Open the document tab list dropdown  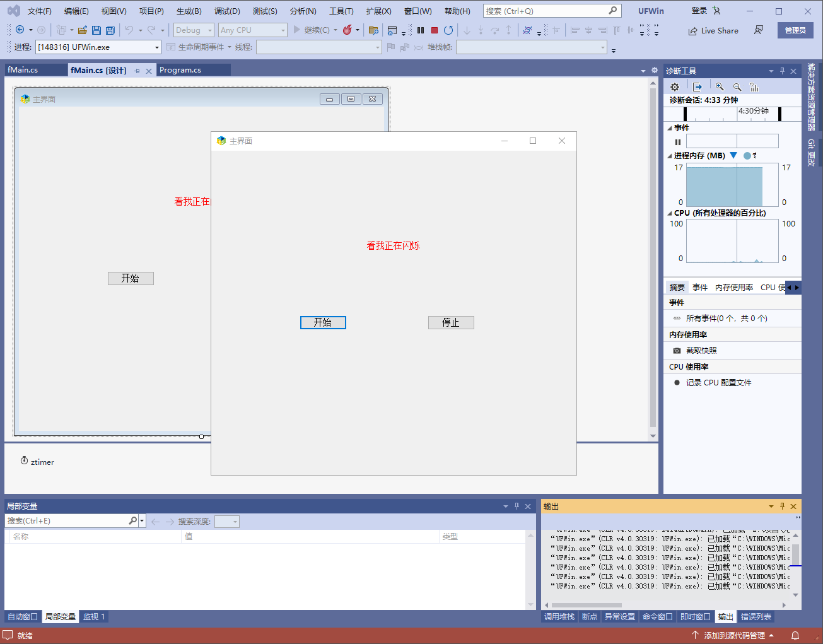click(x=643, y=71)
